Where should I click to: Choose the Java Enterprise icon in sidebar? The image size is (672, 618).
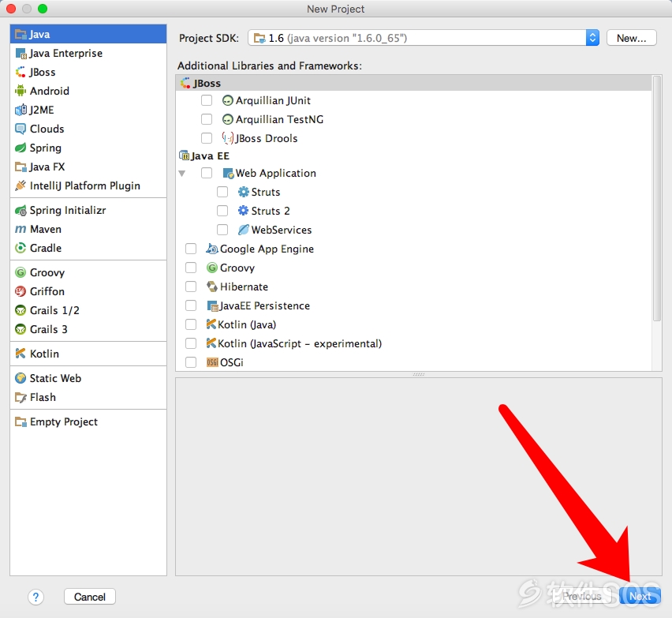click(x=21, y=53)
